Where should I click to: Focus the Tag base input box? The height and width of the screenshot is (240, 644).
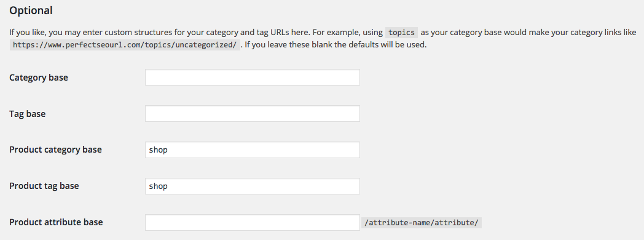(x=252, y=113)
